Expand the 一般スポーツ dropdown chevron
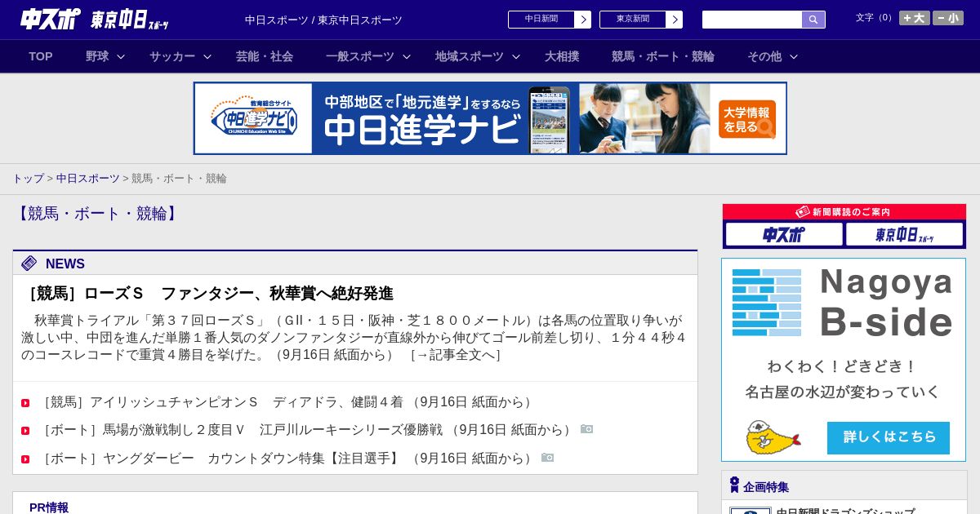 tap(407, 56)
